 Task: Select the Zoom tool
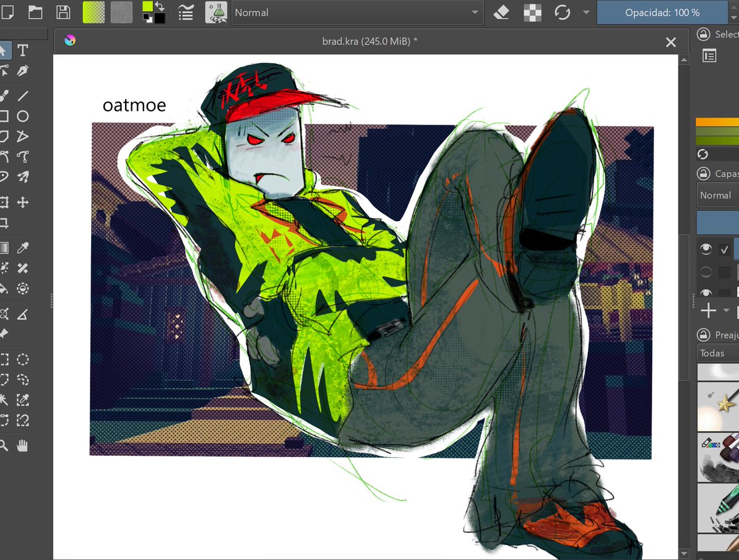point(3,445)
